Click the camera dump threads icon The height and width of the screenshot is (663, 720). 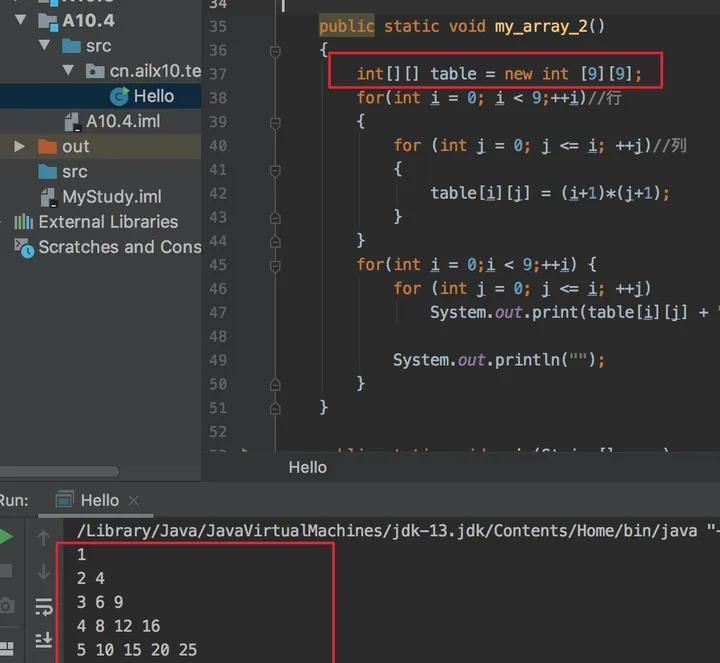[x=7, y=606]
